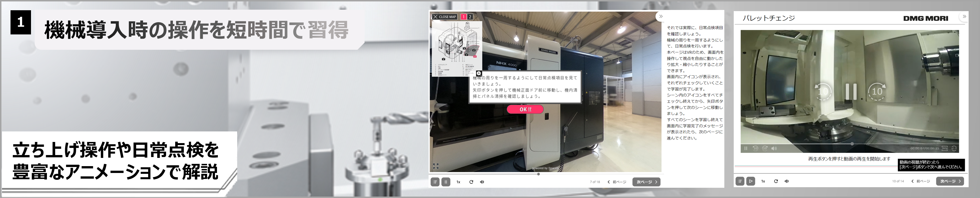Viewport: 980px width, 198px height.
Task: Open table of contents in VR panel
Action: (435, 182)
